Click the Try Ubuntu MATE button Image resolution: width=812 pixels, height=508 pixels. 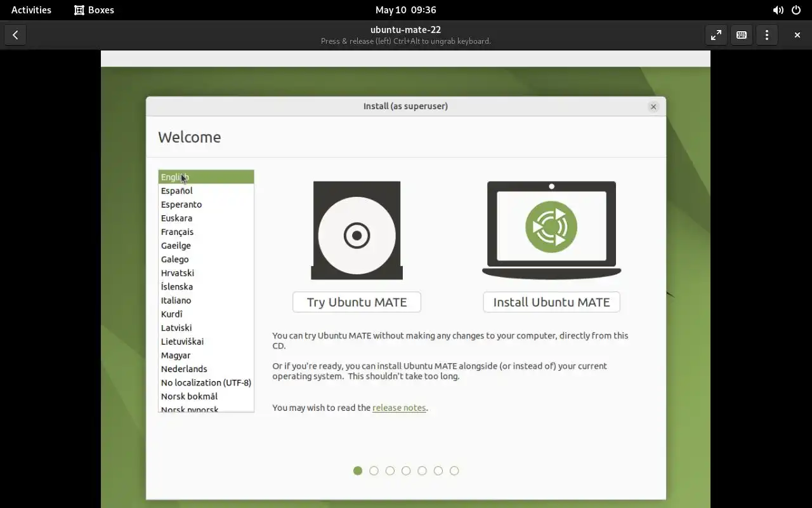click(x=357, y=302)
